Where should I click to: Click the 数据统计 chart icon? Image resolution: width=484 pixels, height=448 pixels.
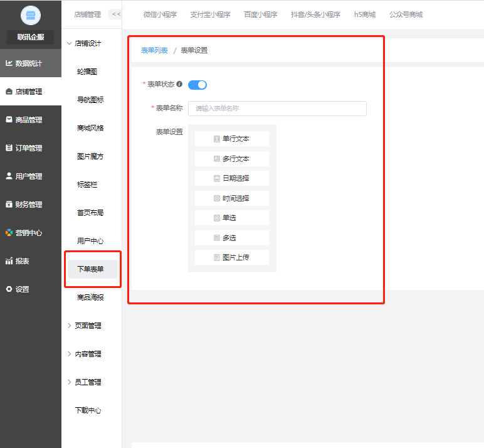point(9,63)
